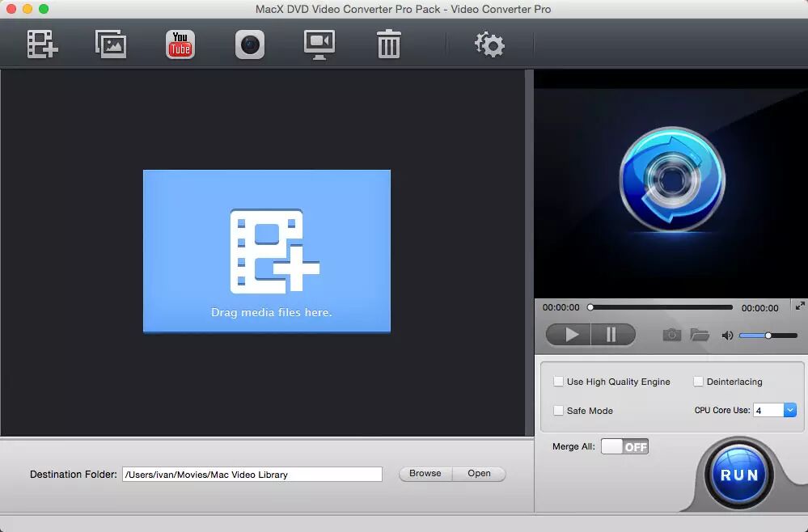Image resolution: width=808 pixels, height=532 pixels.
Task: Enable Safe Mode checkbox
Action: click(x=558, y=411)
